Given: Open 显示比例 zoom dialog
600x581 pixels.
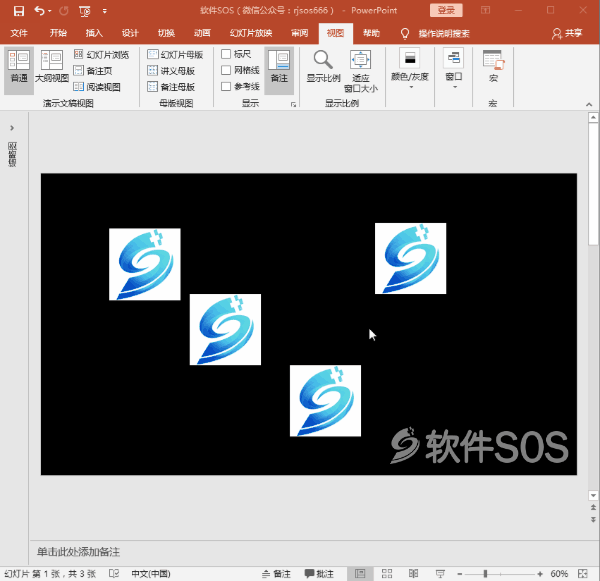Looking at the screenshot, I should [x=323, y=67].
